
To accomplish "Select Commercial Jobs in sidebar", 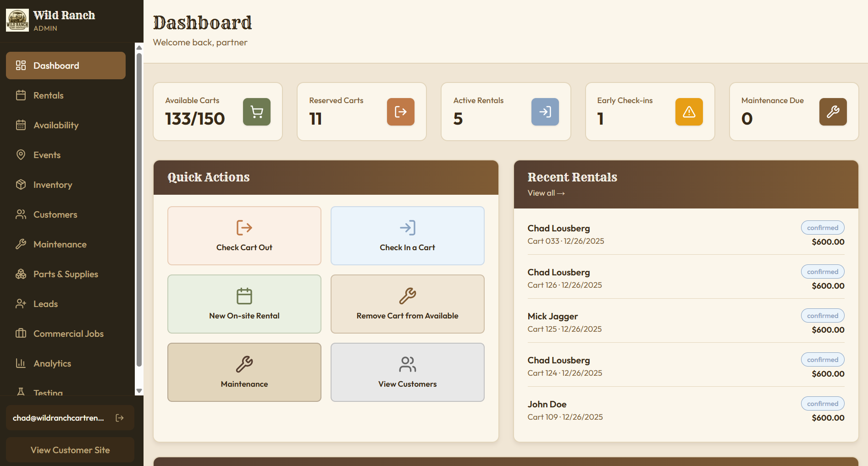I will [68, 334].
